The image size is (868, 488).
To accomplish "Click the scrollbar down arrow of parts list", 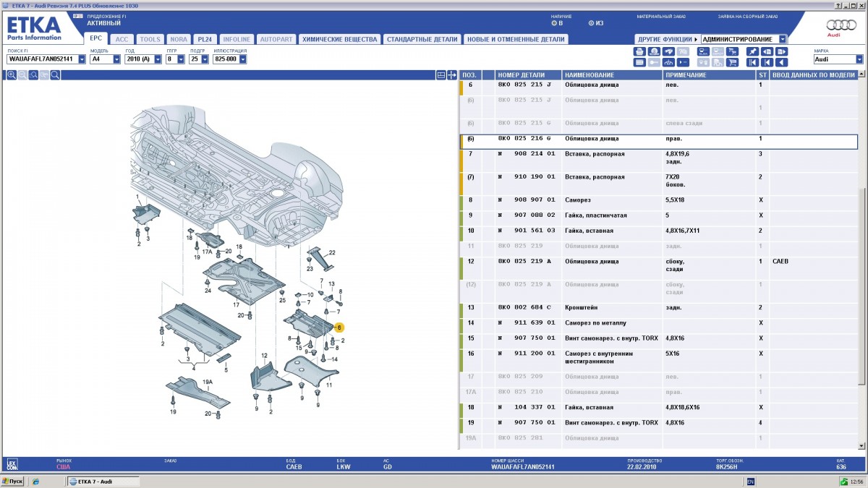I will tap(863, 446).
